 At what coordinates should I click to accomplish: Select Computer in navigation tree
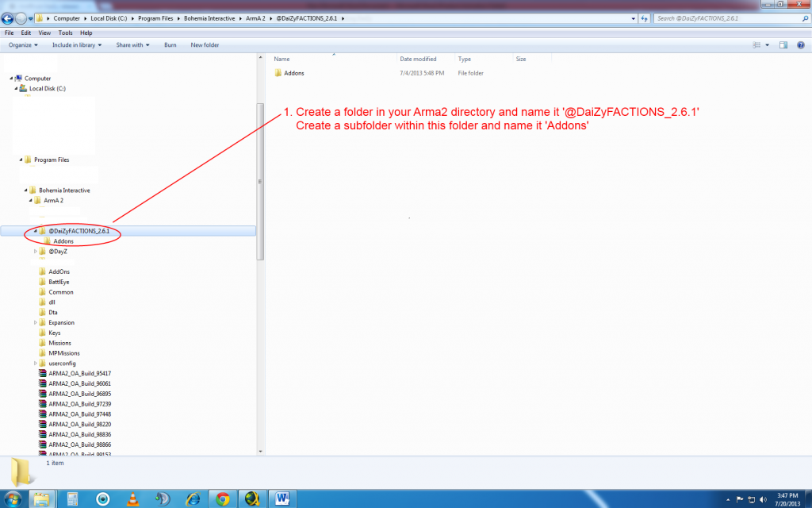pyautogui.click(x=37, y=79)
